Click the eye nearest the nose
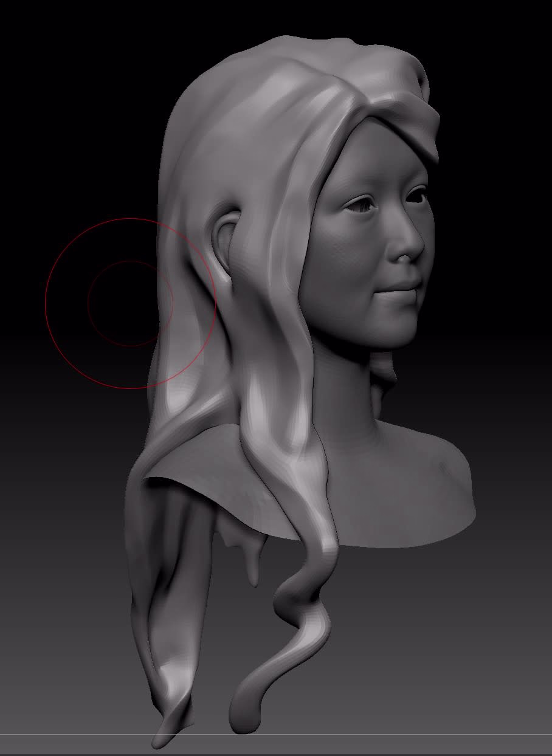This screenshot has height=756, width=552. pyautogui.click(x=417, y=196)
